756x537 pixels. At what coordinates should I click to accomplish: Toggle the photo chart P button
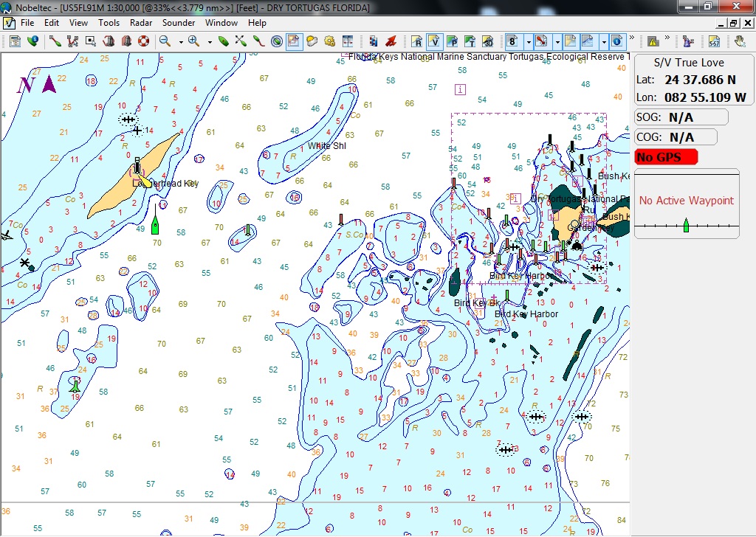(x=452, y=41)
